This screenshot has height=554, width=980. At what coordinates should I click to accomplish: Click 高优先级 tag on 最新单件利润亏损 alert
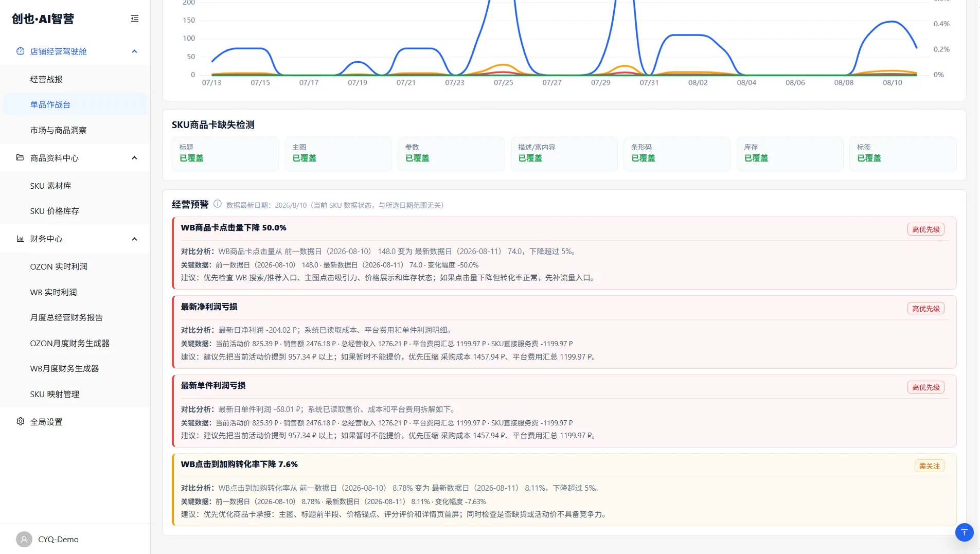[925, 387]
